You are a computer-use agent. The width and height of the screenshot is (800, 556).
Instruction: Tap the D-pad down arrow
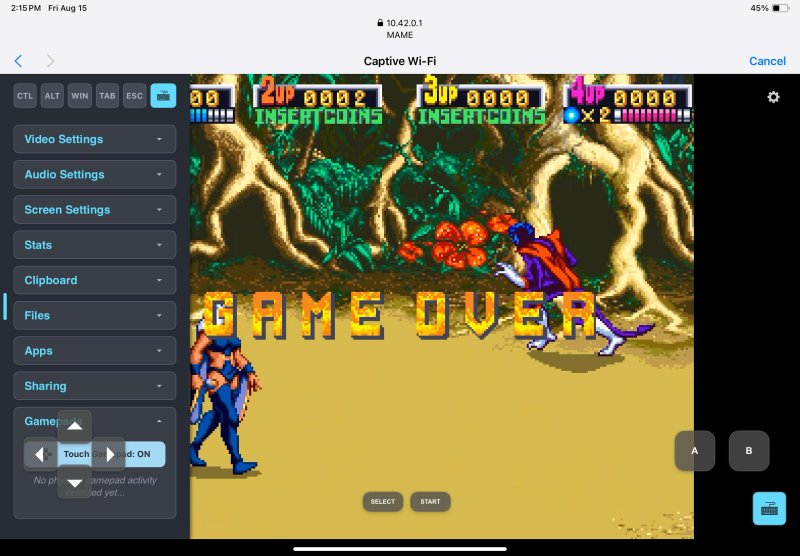(x=75, y=483)
